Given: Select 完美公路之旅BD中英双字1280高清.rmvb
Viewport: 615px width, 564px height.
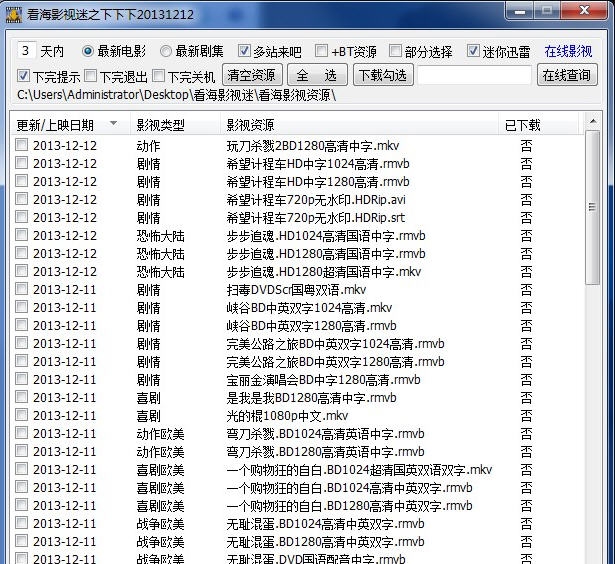Looking at the screenshot, I should point(335,362).
